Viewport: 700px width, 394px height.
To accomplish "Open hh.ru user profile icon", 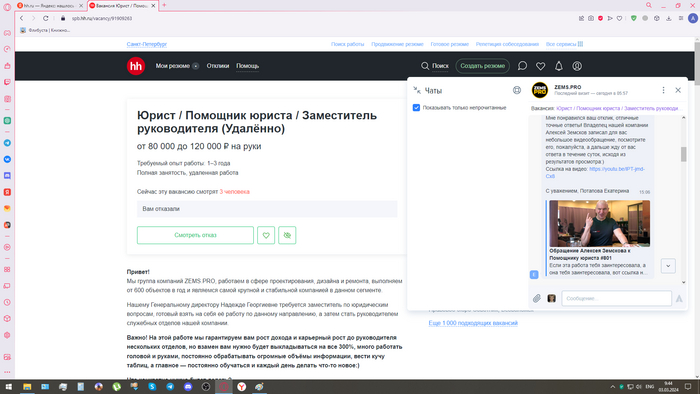I will pos(577,66).
